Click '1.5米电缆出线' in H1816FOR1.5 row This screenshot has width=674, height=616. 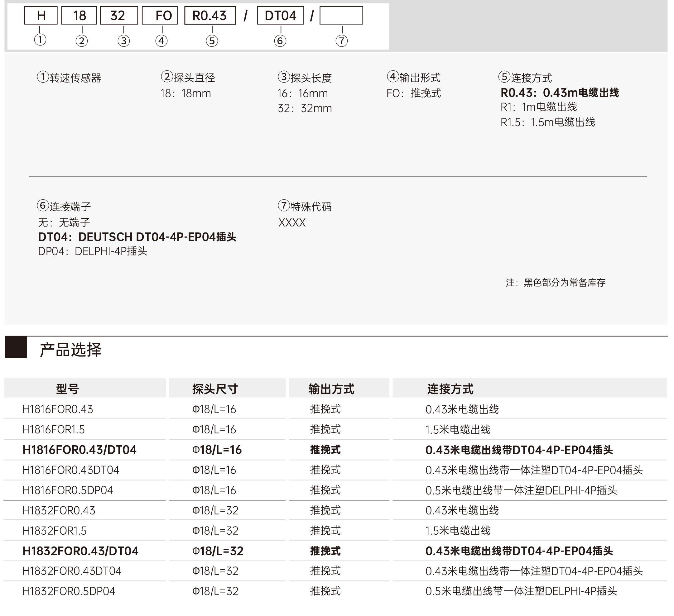458,429
